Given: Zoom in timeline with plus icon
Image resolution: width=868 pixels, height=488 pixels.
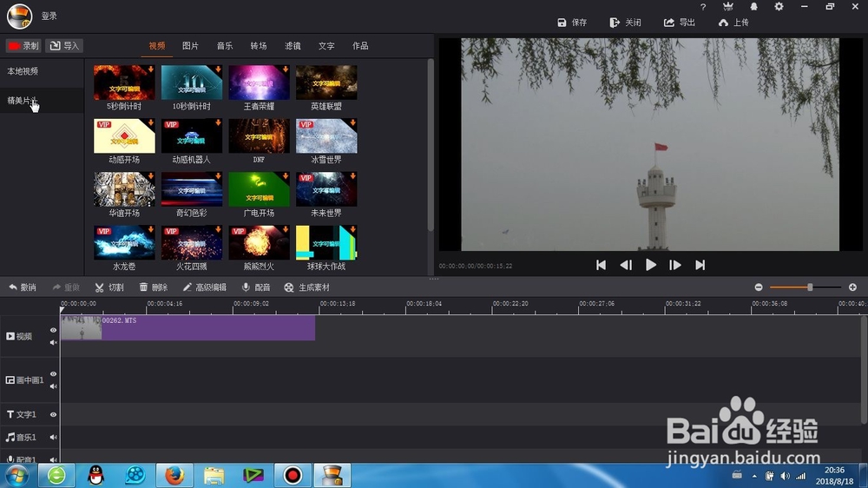Looking at the screenshot, I should point(852,287).
